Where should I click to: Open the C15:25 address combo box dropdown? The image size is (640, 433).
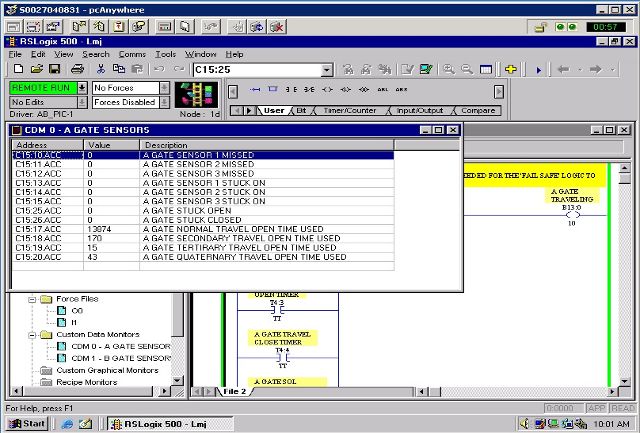tap(327, 70)
